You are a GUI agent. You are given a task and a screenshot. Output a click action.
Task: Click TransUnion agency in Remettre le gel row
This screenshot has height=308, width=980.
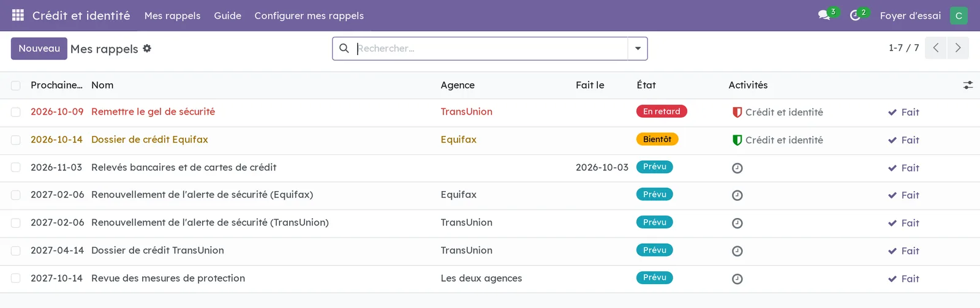pos(467,111)
